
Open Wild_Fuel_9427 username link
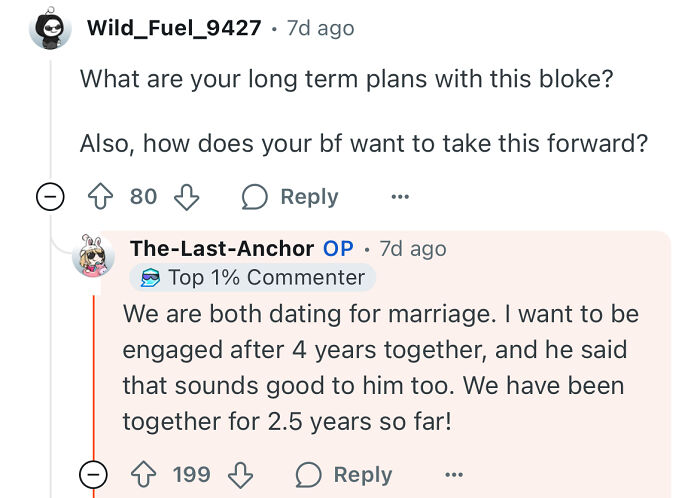tap(174, 28)
